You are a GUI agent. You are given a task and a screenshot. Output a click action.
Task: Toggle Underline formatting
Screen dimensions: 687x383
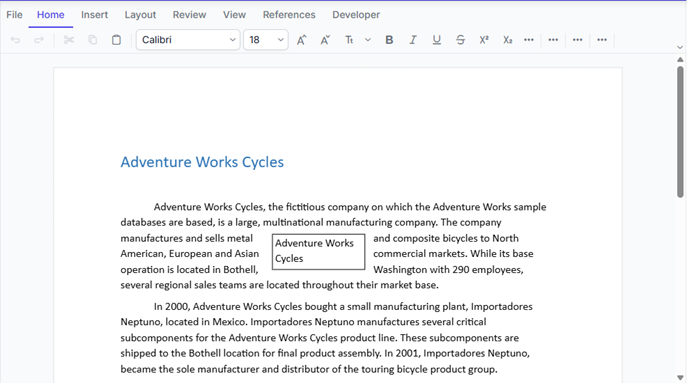(436, 40)
